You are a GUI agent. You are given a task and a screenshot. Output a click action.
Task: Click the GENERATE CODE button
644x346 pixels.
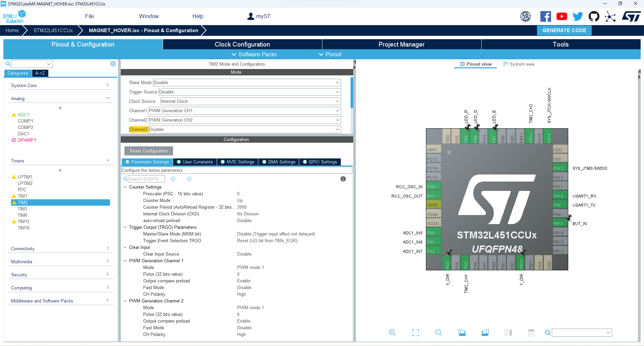(x=564, y=30)
